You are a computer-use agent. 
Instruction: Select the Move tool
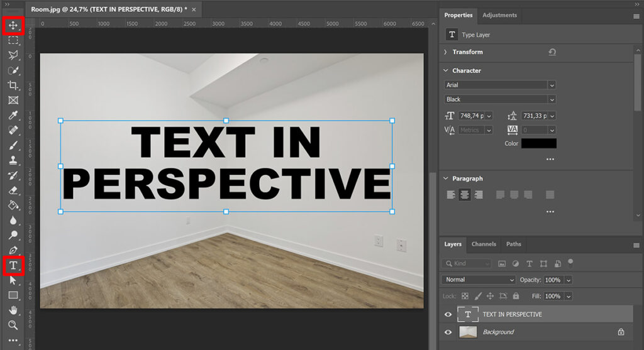[13, 25]
